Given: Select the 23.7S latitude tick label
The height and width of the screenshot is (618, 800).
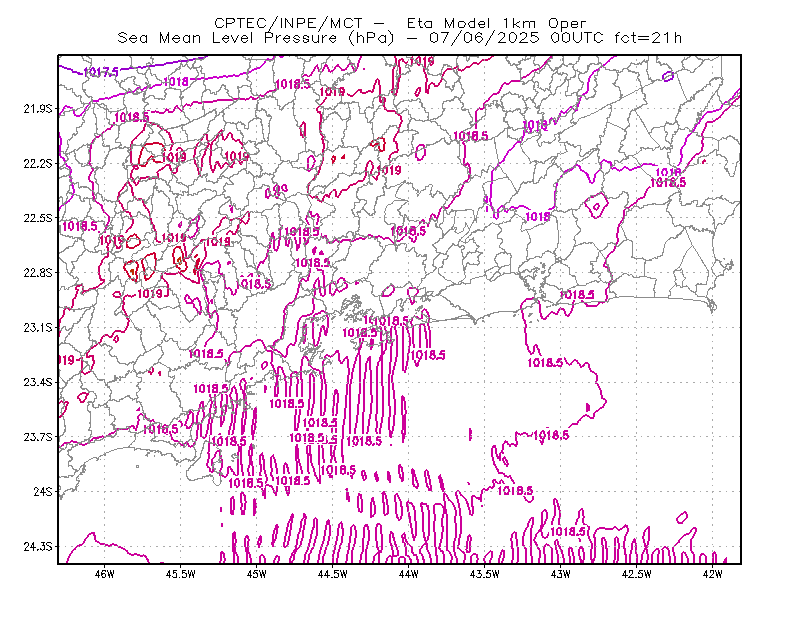Looking at the screenshot, I should click(x=38, y=437).
